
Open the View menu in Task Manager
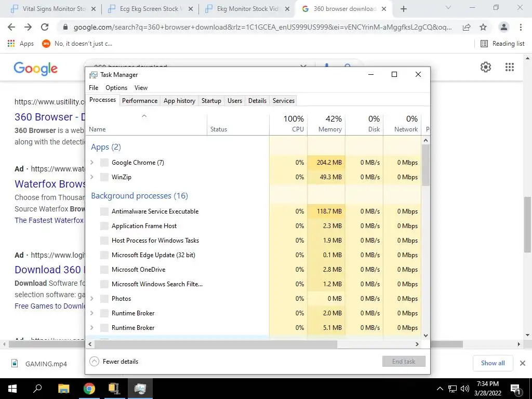141,88
